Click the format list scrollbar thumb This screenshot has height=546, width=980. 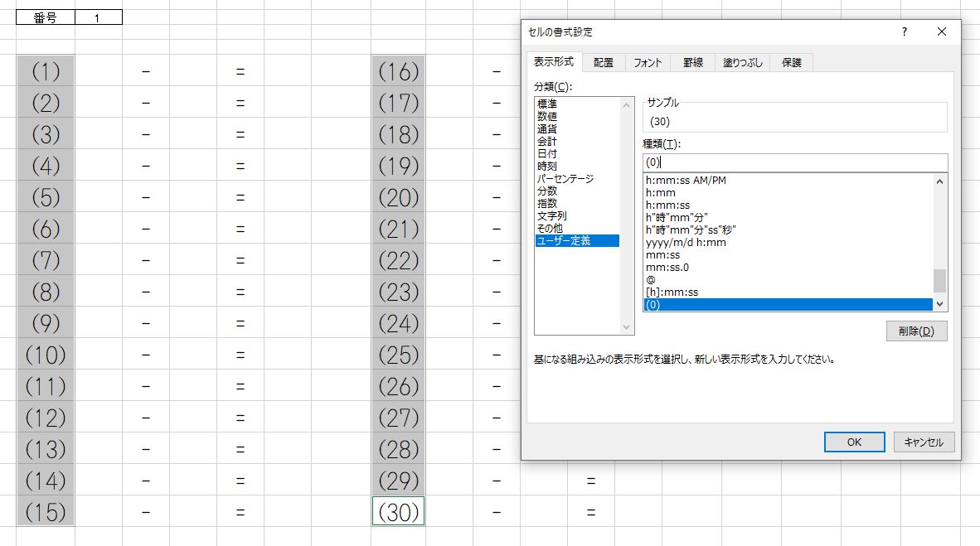point(939,281)
